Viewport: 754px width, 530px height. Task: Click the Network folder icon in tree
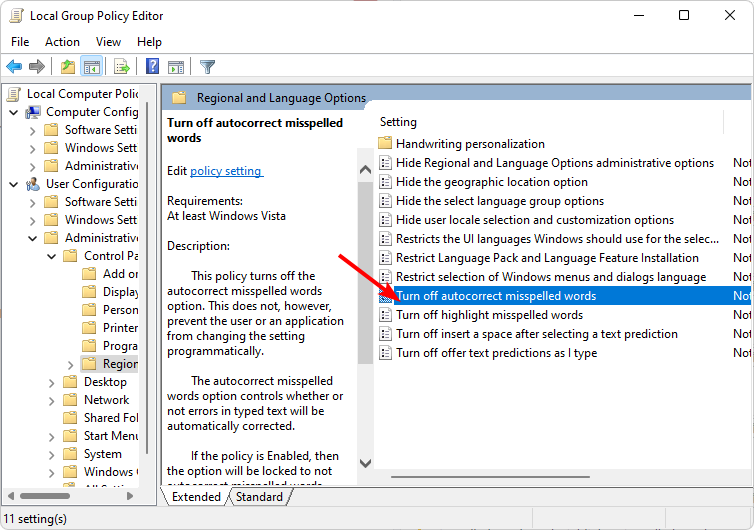(x=70, y=400)
